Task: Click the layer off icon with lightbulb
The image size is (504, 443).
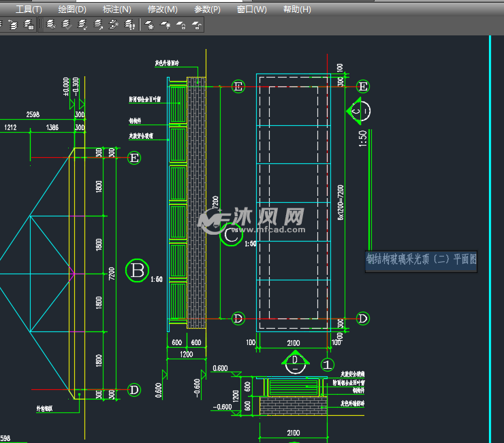Action: 166,25
